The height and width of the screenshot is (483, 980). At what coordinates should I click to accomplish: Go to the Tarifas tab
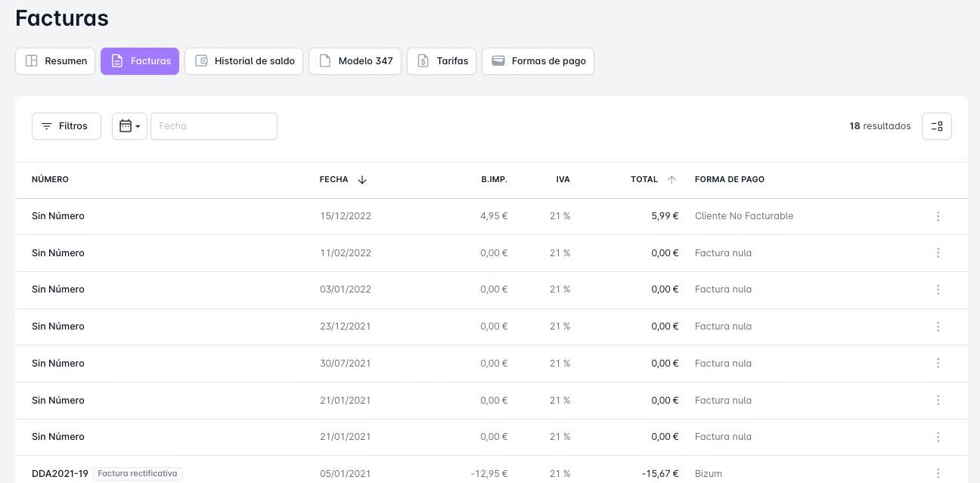tap(442, 61)
